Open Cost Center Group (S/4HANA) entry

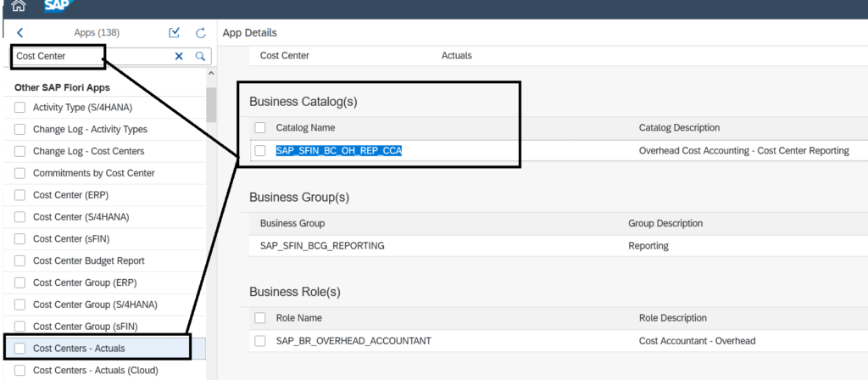point(95,305)
